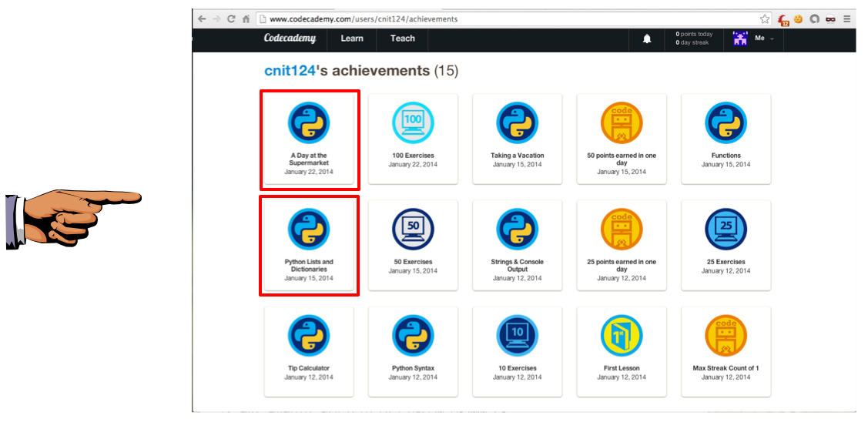Reload the page with the refresh icon
The height and width of the screenshot is (429, 868).
(x=231, y=18)
